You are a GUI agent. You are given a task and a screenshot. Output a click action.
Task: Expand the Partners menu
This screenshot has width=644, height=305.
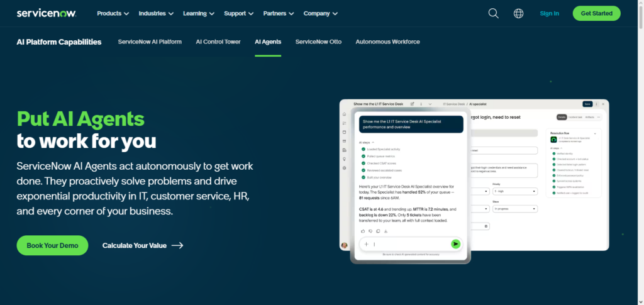(279, 14)
